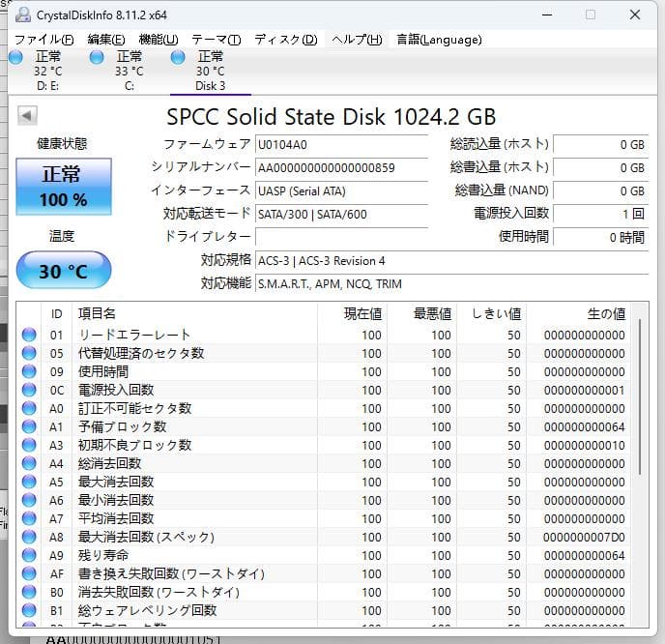Image resolution: width=665 pixels, height=644 pixels.
Task: Select the 総ウェアレベリング回数 attribute name
Action: (147, 610)
